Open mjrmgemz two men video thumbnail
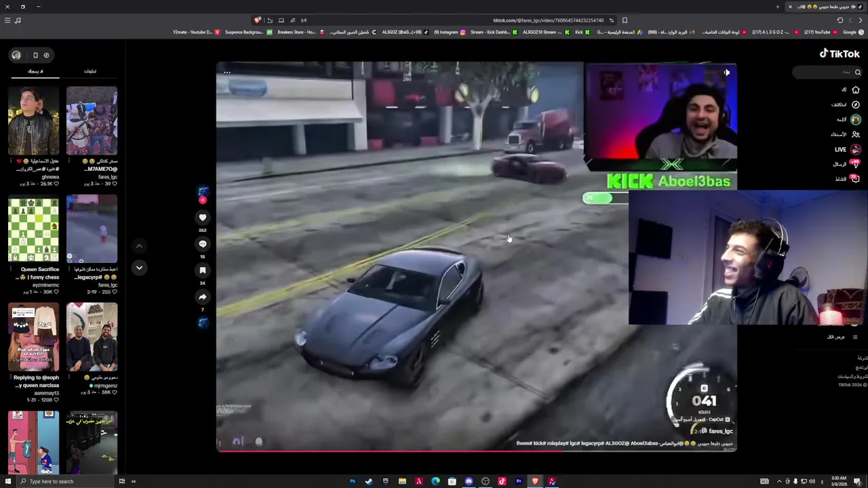Viewport: 868px width, 488px height. [x=92, y=337]
